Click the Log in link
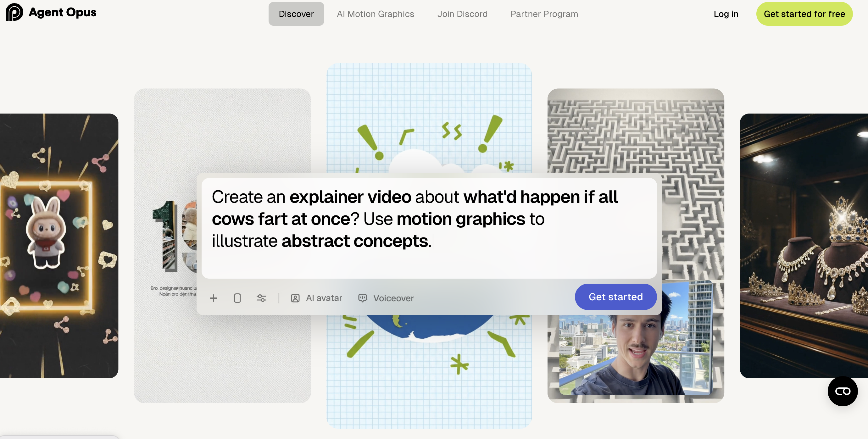This screenshot has height=439, width=868. click(x=726, y=14)
